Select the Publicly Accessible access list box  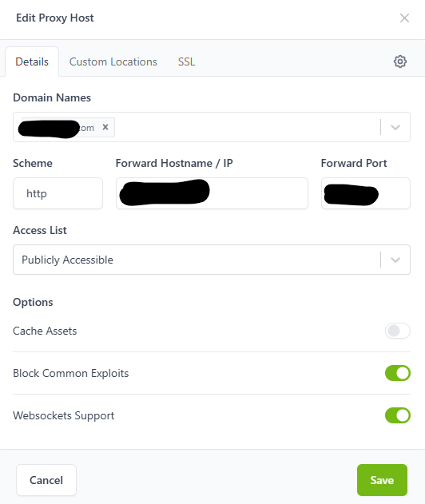pos(212,260)
